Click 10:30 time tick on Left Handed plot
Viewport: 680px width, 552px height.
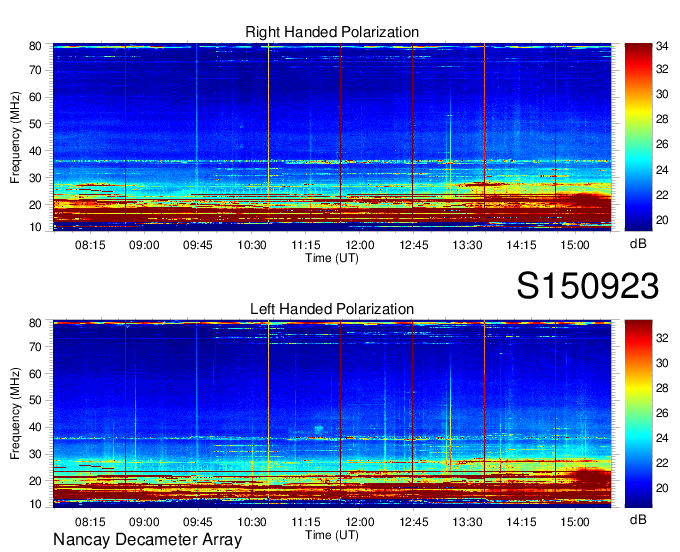252,522
